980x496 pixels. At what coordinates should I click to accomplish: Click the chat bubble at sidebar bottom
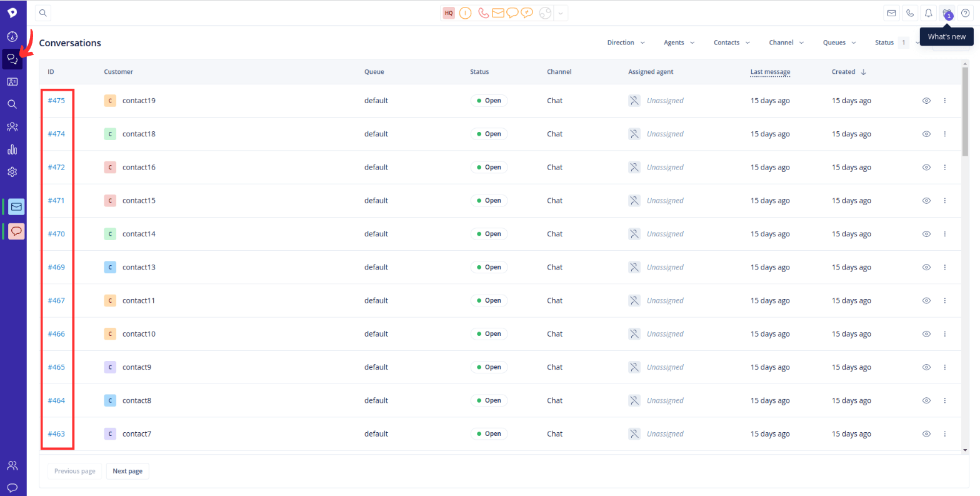(12, 487)
